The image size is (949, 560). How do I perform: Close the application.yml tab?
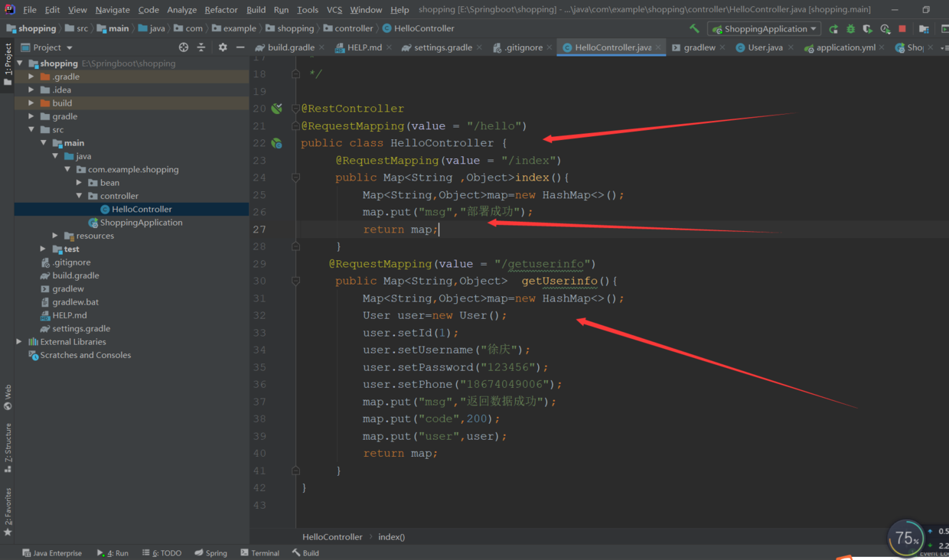[x=882, y=47]
